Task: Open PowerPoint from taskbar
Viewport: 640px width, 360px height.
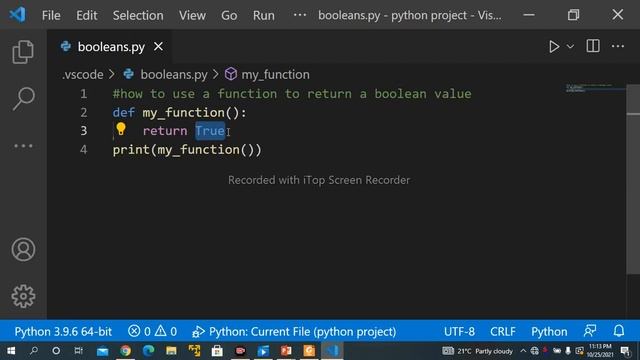Action: pyautogui.click(x=286, y=351)
